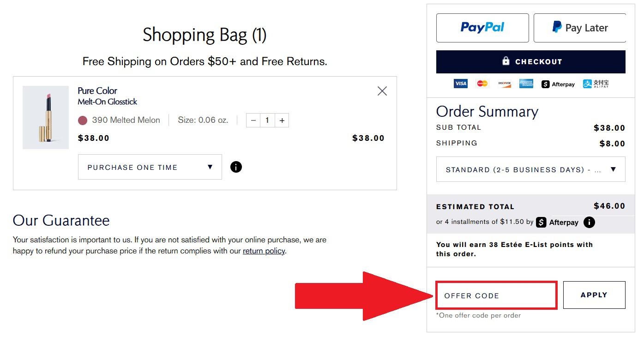The width and height of the screenshot is (644, 337).
Task: Click the Afterpay logo under cards
Action: point(558,84)
